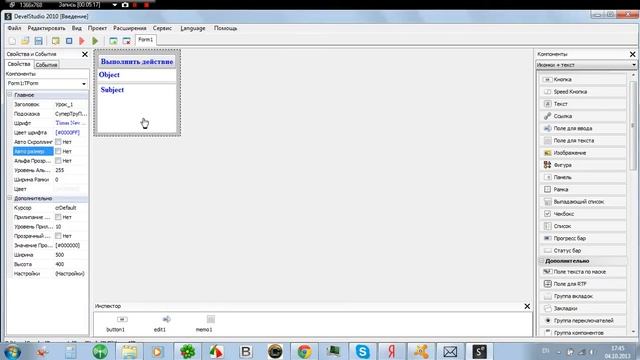Viewport: 640px width, 360px height.
Task: Start debug run with the green arrow
Action: [x=95, y=41]
